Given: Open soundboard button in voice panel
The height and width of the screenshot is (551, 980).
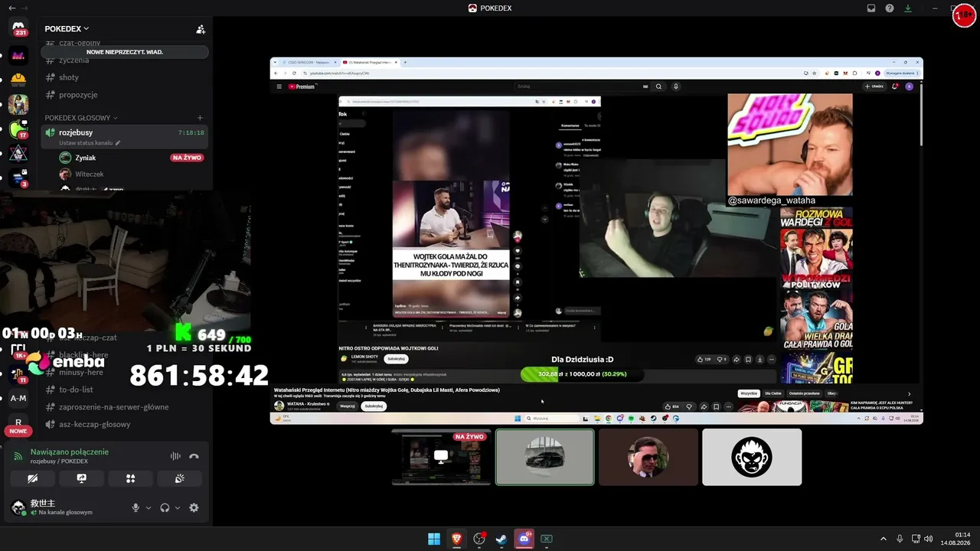Looking at the screenshot, I should pyautogui.click(x=179, y=478).
